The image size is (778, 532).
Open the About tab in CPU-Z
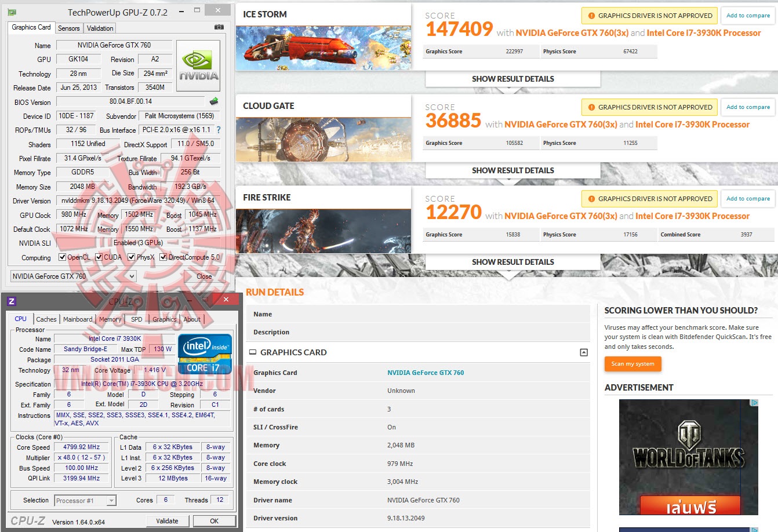[192, 319]
